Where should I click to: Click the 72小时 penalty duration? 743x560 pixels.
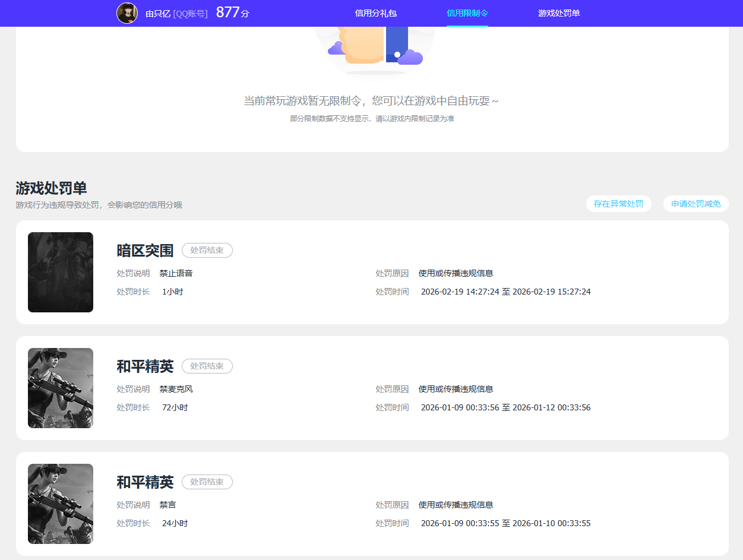(175, 407)
